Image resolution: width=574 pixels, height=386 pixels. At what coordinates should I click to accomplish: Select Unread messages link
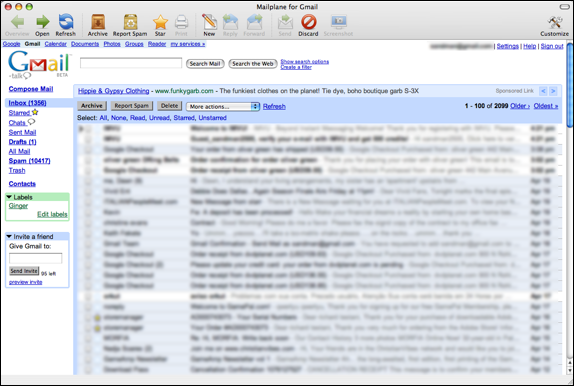click(159, 118)
